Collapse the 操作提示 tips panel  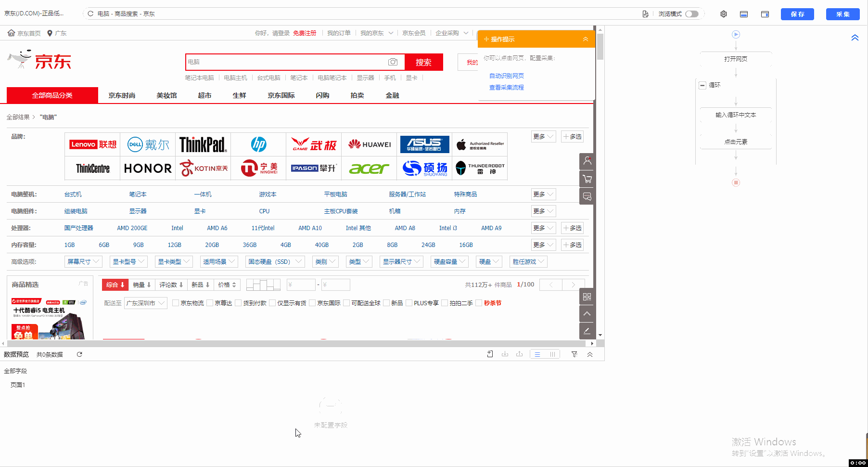586,39
